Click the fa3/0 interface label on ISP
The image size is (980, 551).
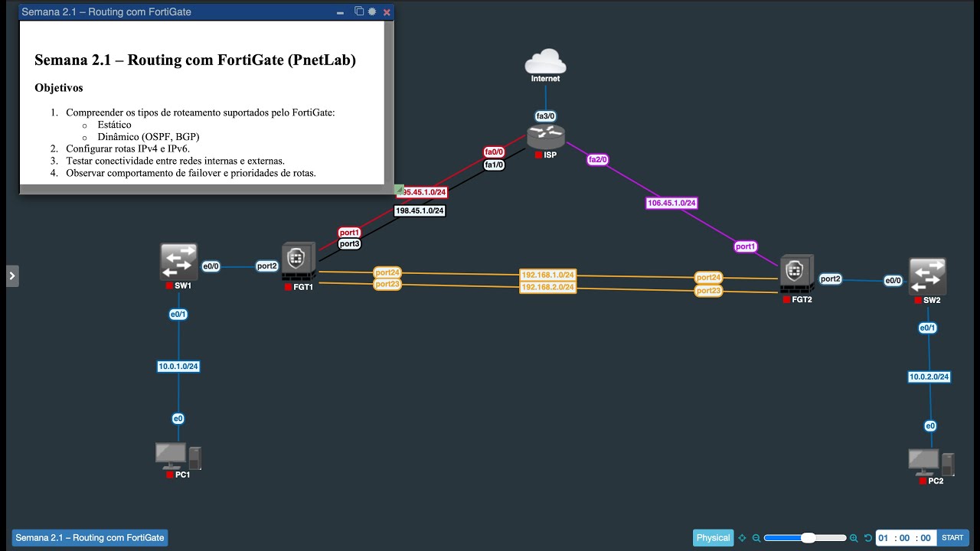[x=546, y=116]
